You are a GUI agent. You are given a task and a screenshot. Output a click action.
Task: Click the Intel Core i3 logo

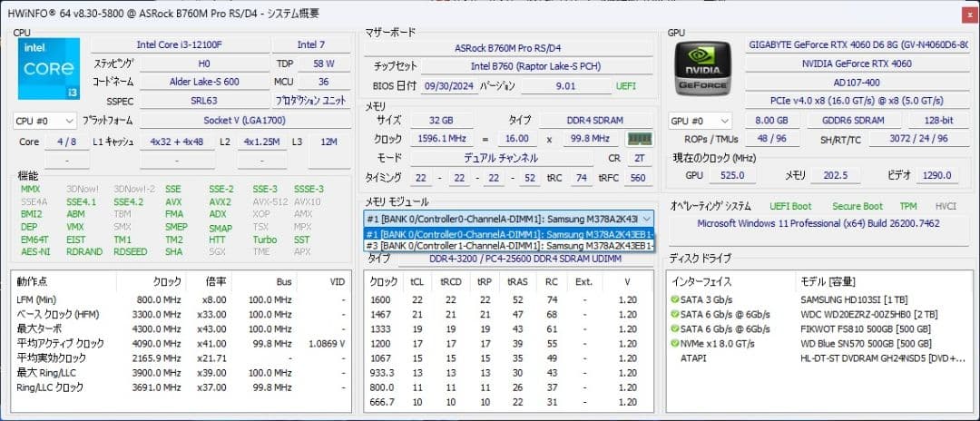tap(49, 69)
